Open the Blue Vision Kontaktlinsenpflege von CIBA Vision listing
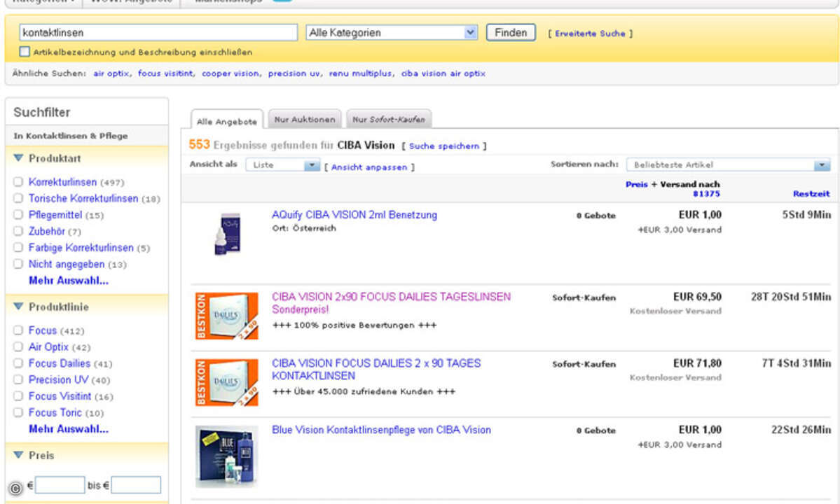 coord(381,430)
